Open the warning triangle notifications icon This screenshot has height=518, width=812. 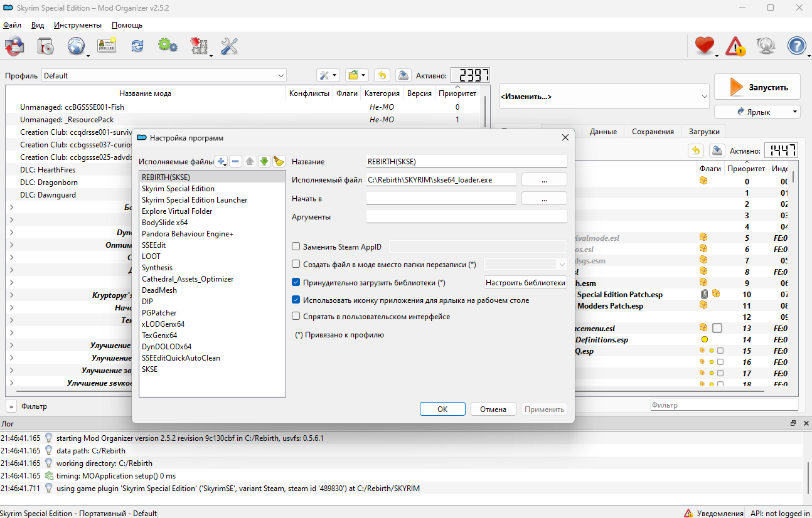point(735,46)
